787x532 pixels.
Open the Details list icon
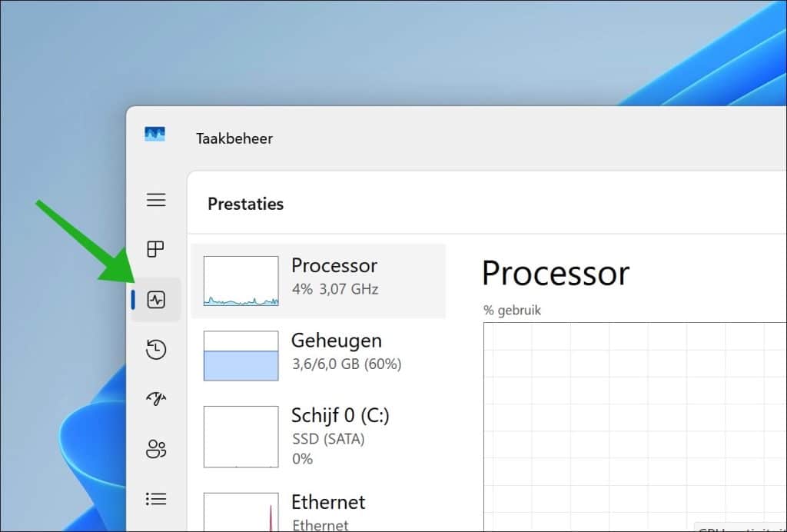click(156, 499)
